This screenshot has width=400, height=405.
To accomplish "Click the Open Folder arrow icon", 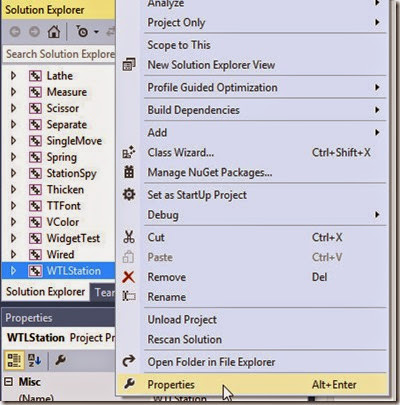I will click(x=129, y=361).
